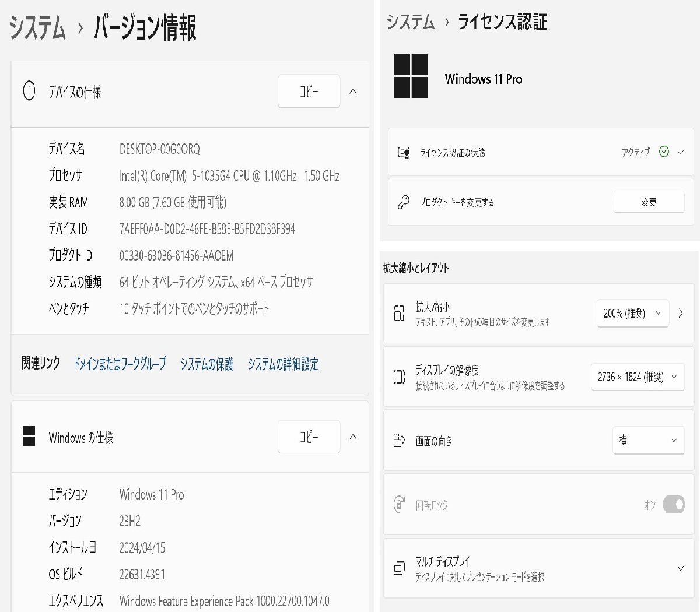The height and width of the screenshot is (612, 700).
Task: Expand the multi display section
Action: pyautogui.click(x=680, y=568)
